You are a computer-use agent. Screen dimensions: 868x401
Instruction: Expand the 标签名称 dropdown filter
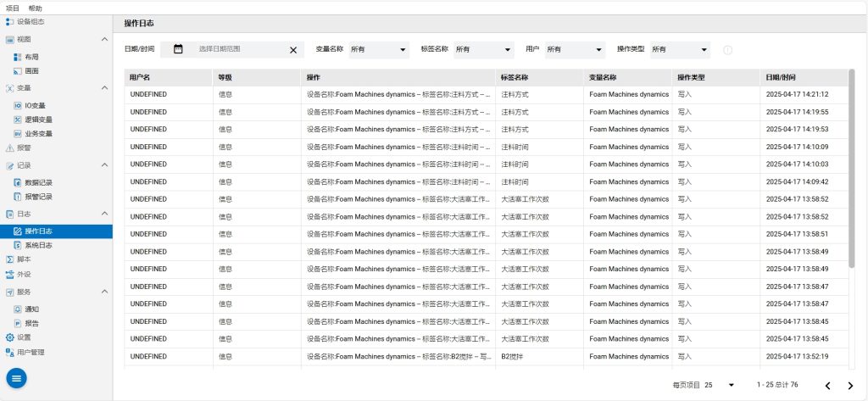click(x=483, y=50)
